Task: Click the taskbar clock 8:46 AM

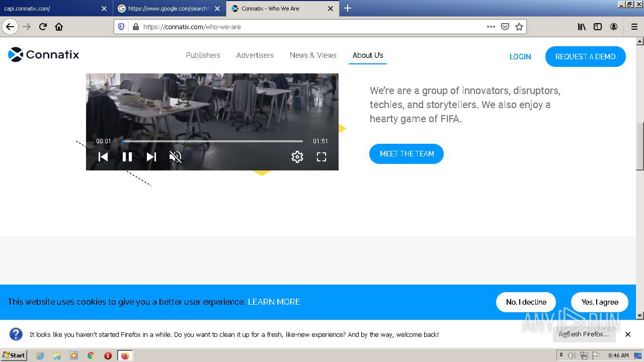Action: (x=618, y=355)
